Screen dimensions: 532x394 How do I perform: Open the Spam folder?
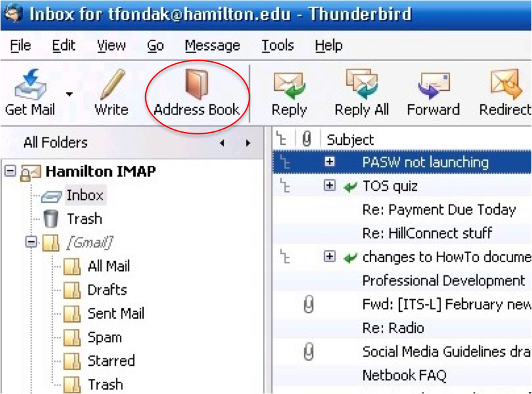(x=105, y=338)
